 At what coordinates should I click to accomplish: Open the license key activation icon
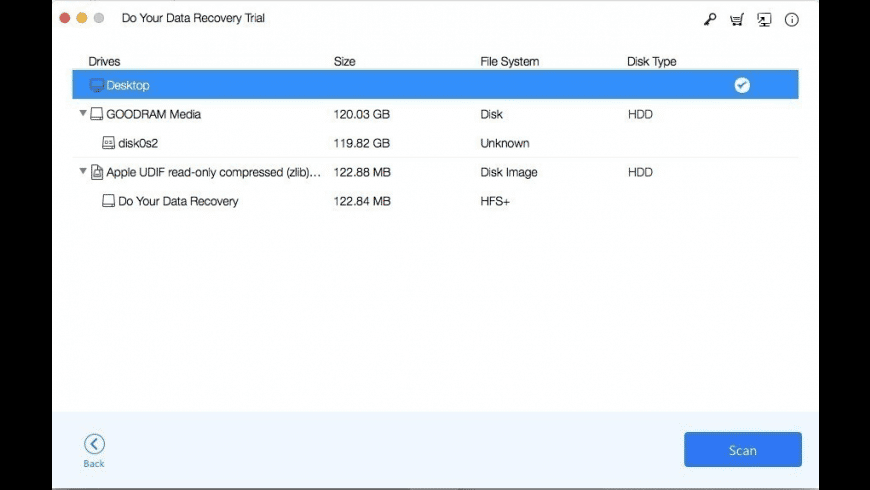710,19
